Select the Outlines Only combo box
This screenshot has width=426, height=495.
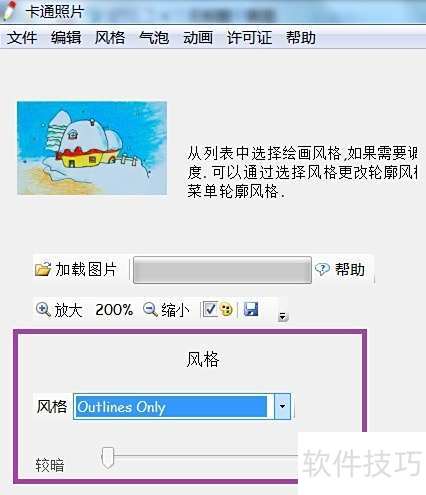[x=182, y=406]
